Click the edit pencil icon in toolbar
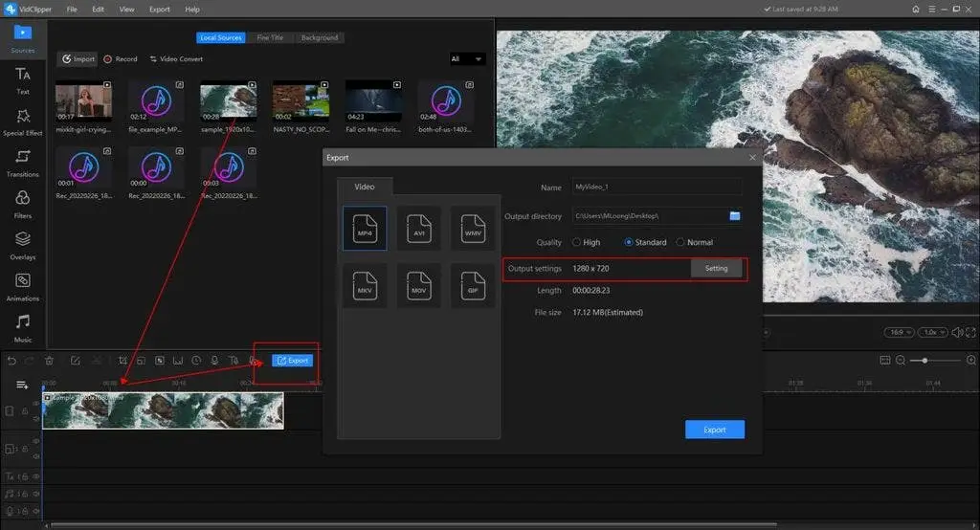 click(75, 361)
